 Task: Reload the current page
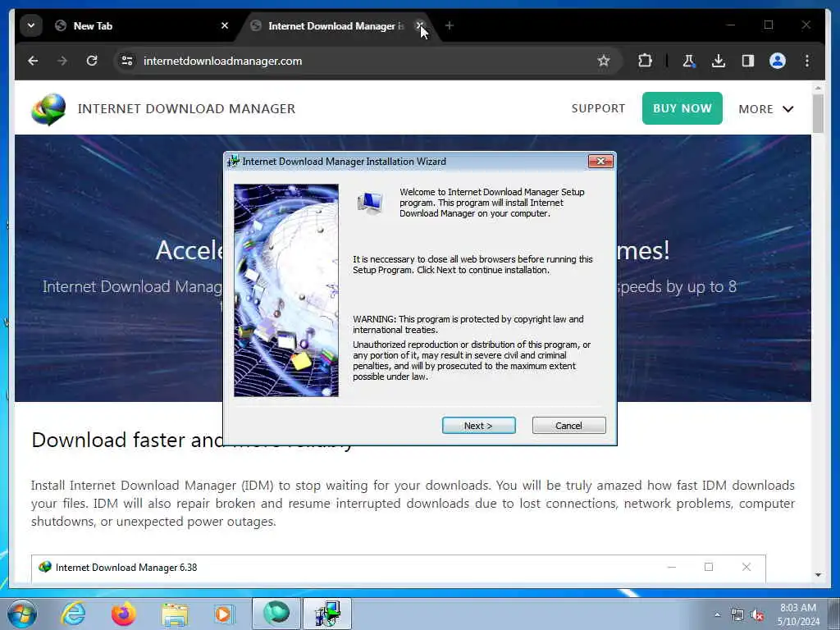click(x=92, y=61)
